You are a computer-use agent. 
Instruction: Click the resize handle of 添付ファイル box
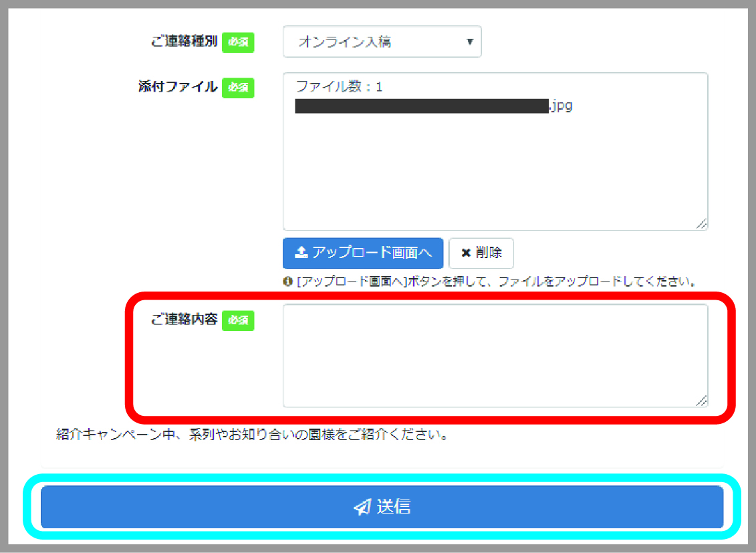pos(701,224)
